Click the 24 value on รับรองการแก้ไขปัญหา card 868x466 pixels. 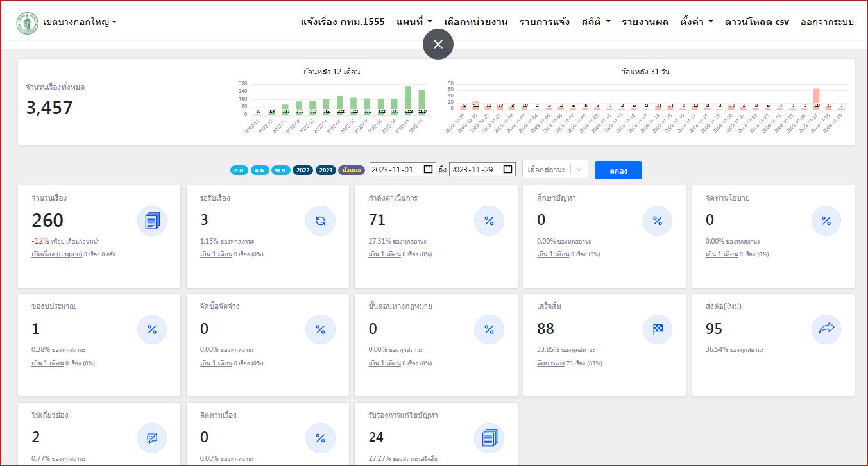377,437
